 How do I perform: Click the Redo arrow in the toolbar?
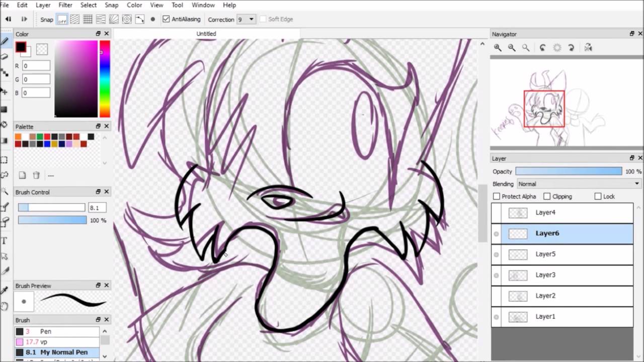[x=24, y=19]
